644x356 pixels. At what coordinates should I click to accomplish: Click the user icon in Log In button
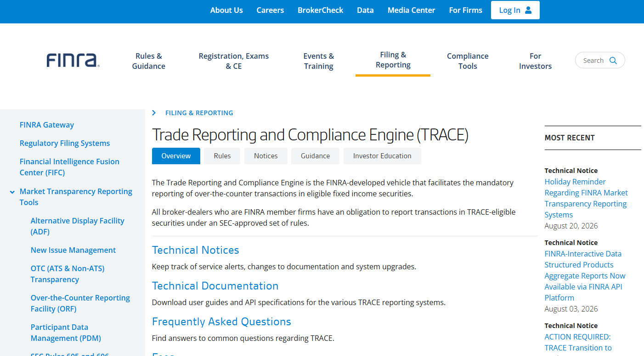click(528, 10)
